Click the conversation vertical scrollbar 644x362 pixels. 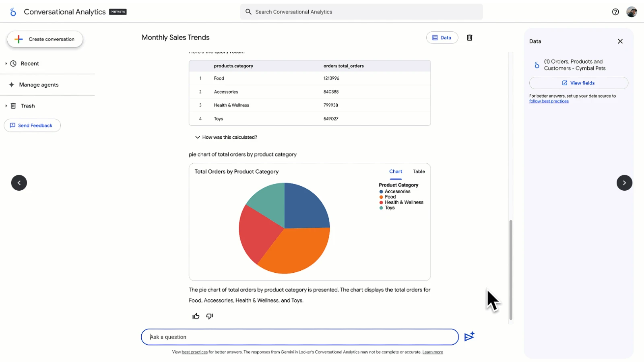(511, 270)
